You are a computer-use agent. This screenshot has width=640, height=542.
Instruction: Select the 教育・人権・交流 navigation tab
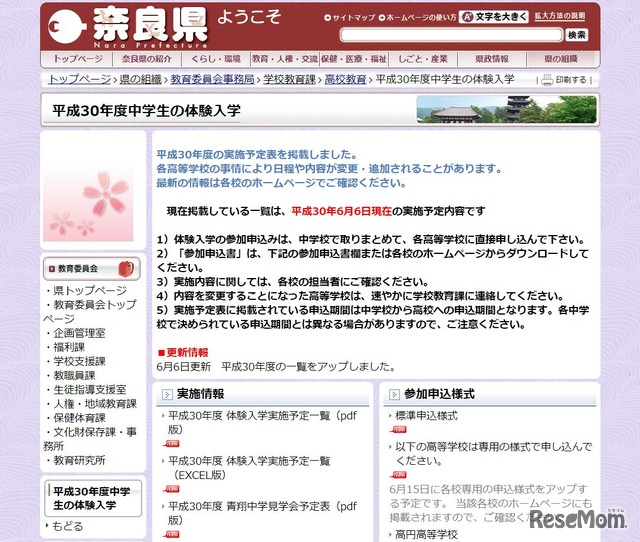pyautogui.click(x=284, y=59)
